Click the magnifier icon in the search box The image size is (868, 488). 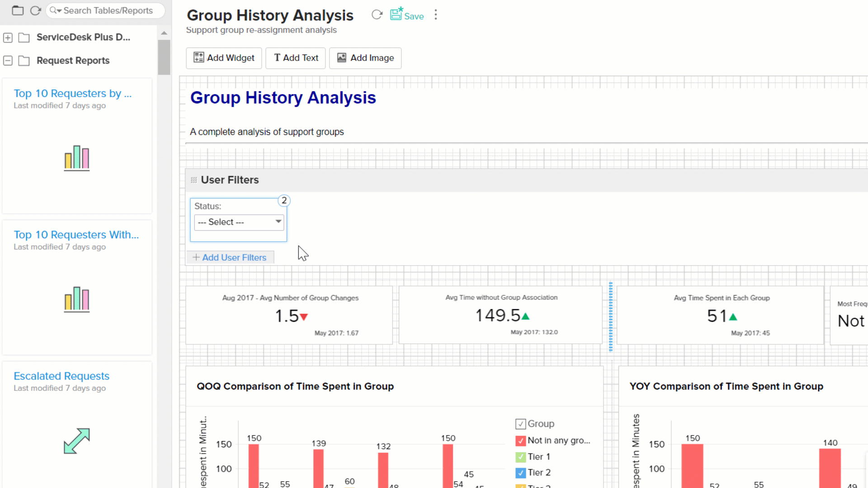(54, 10)
